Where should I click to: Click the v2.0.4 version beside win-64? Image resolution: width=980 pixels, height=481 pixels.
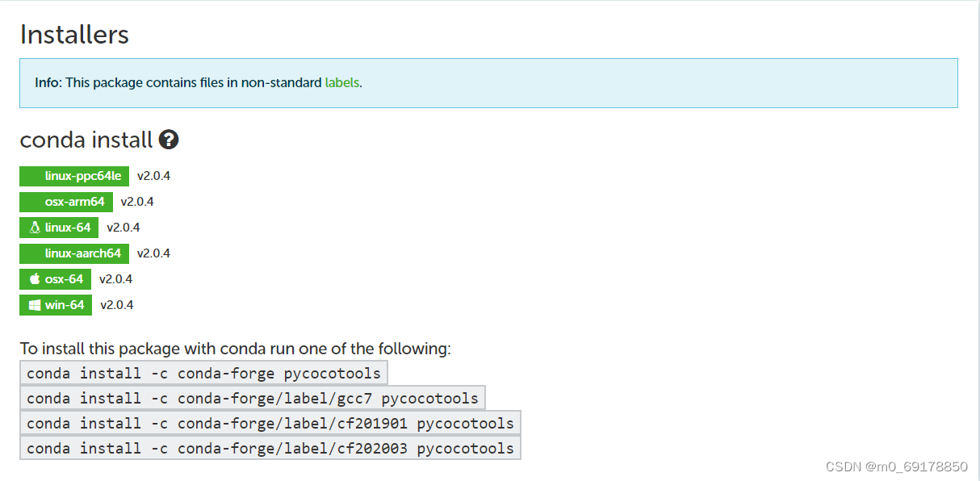[116, 305]
